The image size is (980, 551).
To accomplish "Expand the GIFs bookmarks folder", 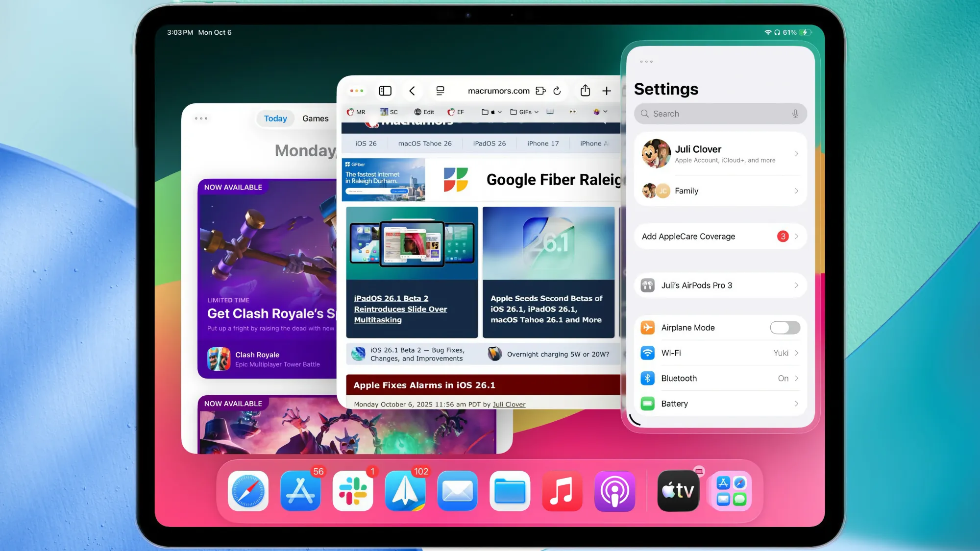I will pyautogui.click(x=523, y=112).
